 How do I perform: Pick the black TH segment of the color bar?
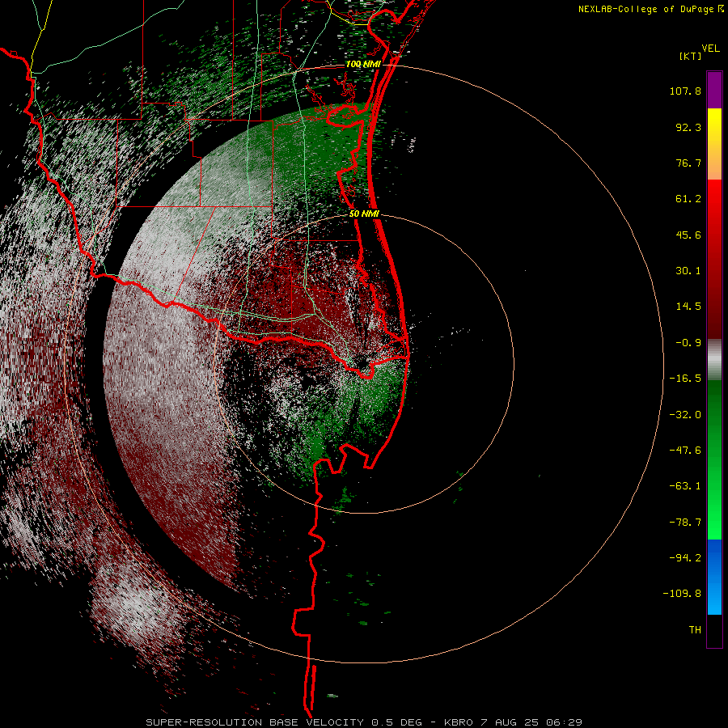(714, 630)
